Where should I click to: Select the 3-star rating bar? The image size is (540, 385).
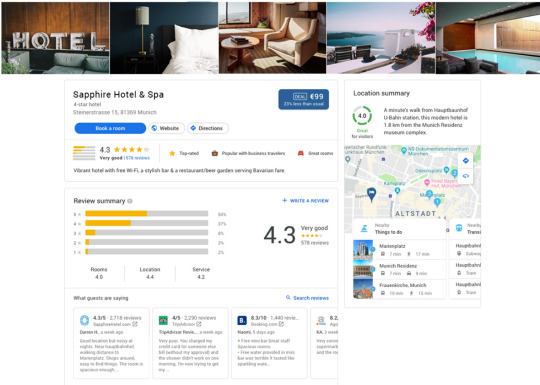[147, 233]
